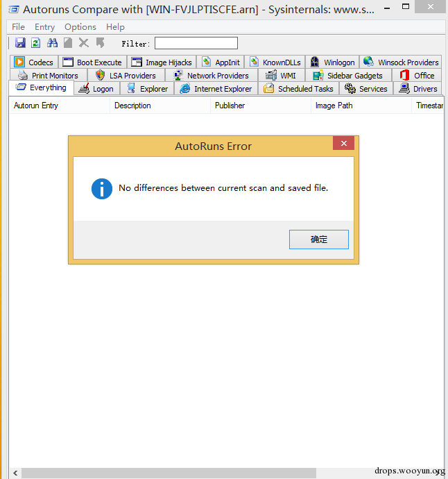Select the AppInit tab
Screen dimensions: 448x479
coord(221,62)
